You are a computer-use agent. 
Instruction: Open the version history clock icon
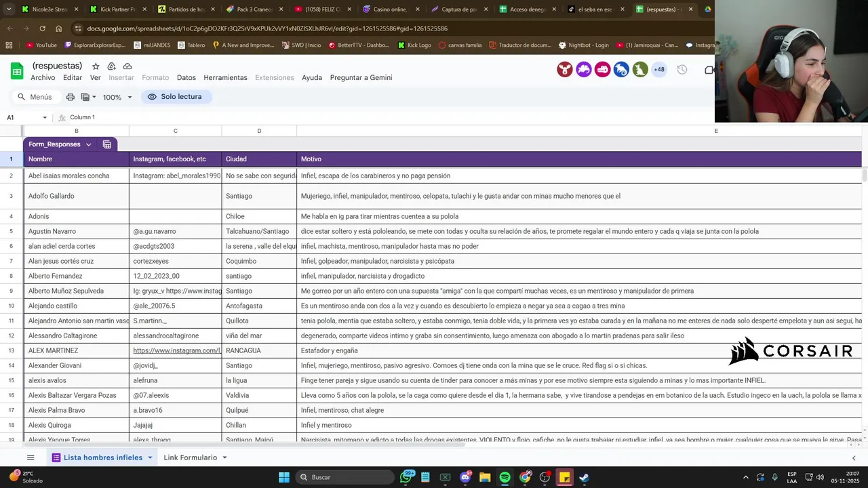[682, 70]
